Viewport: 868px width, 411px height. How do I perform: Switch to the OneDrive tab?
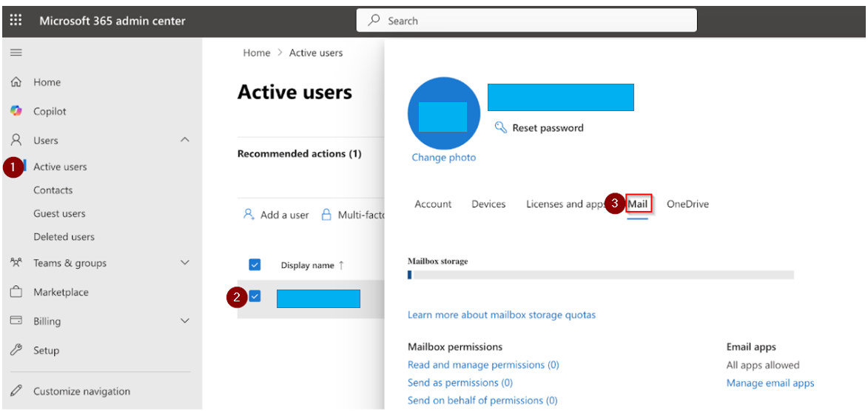[687, 204]
